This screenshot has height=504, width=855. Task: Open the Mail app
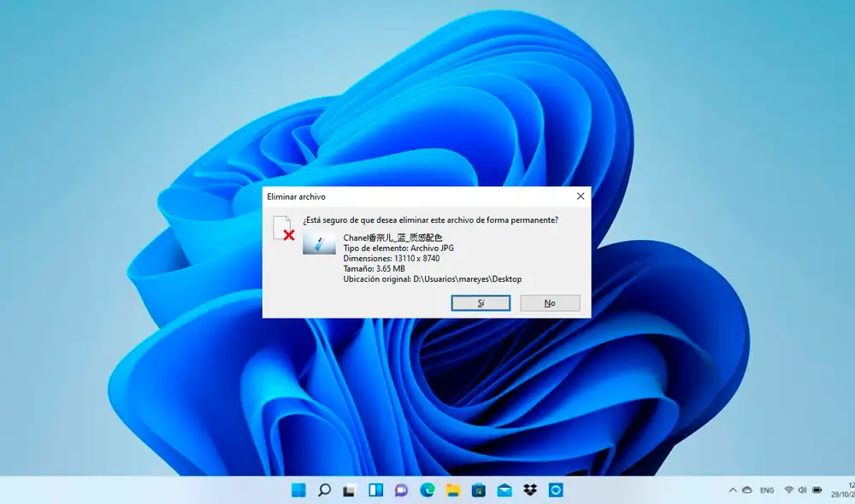click(x=504, y=490)
